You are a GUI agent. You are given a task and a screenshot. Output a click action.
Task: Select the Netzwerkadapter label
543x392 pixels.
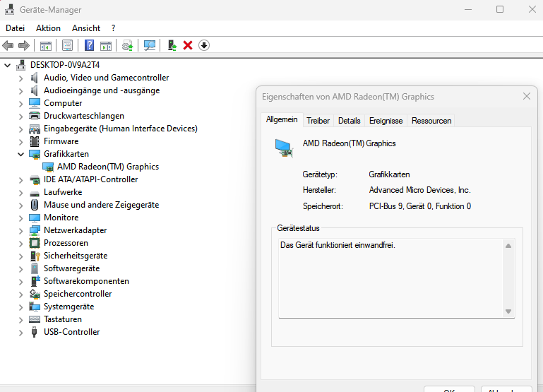[75, 230]
